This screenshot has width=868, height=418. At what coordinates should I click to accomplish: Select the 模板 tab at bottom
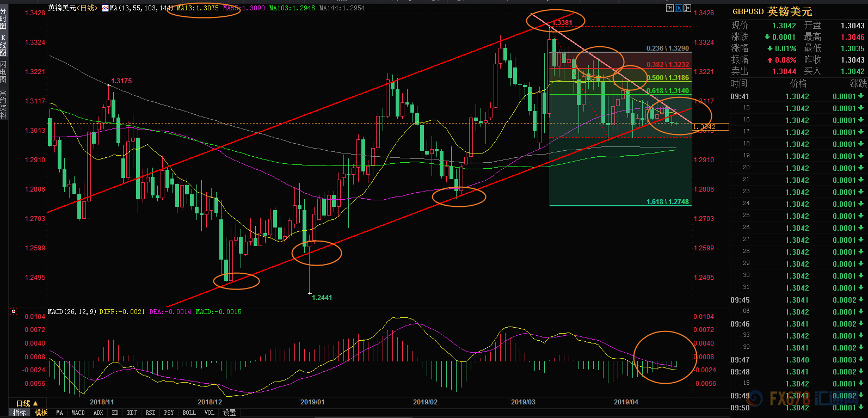[41, 413]
